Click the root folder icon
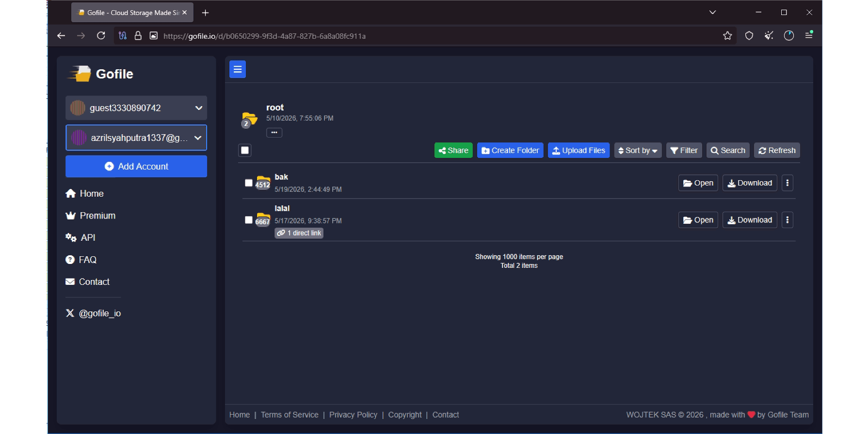The image size is (868, 434). pyautogui.click(x=249, y=119)
